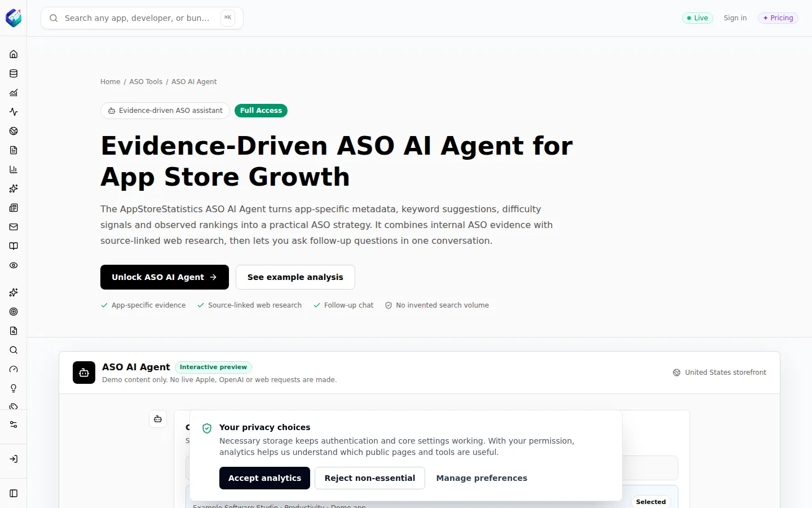Click the Full Access badge

point(261,111)
